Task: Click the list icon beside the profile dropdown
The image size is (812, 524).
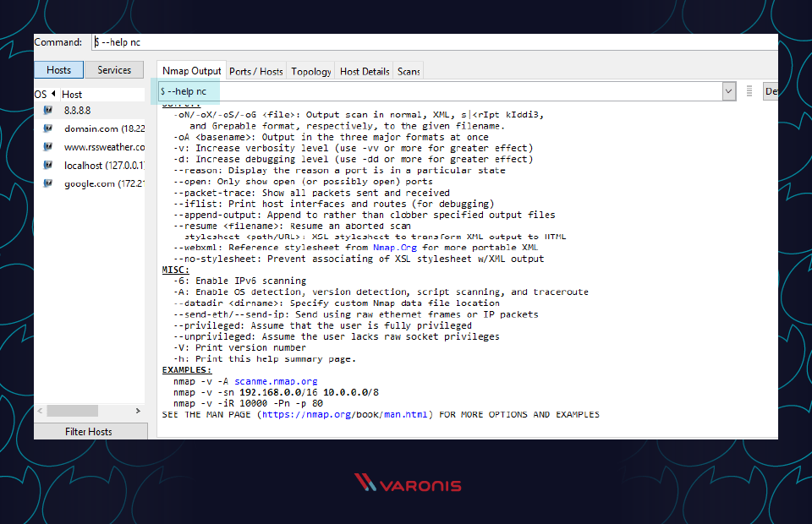Action: pos(749,90)
